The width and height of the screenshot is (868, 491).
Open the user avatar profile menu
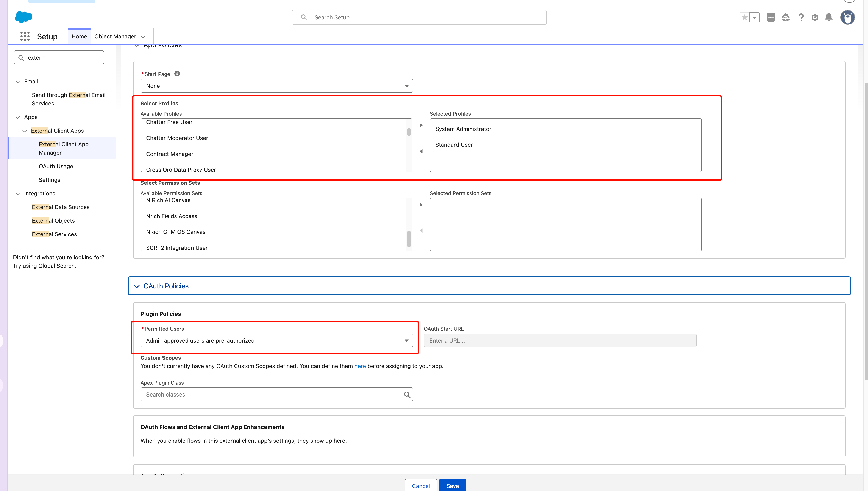coord(848,17)
